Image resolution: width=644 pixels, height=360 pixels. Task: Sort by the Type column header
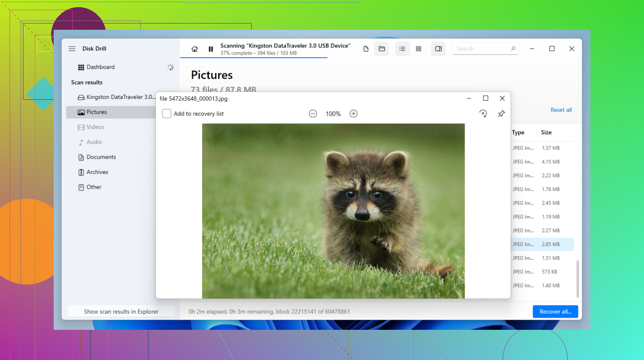pos(518,132)
